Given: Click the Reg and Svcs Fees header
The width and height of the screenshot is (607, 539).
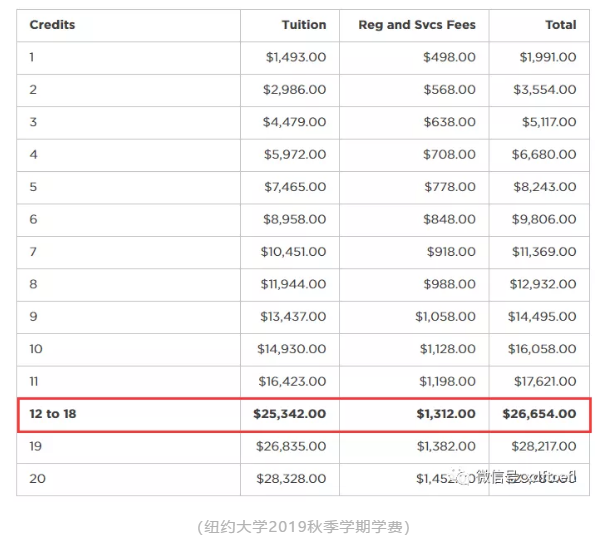Looking at the screenshot, I should tap(417, 25).
